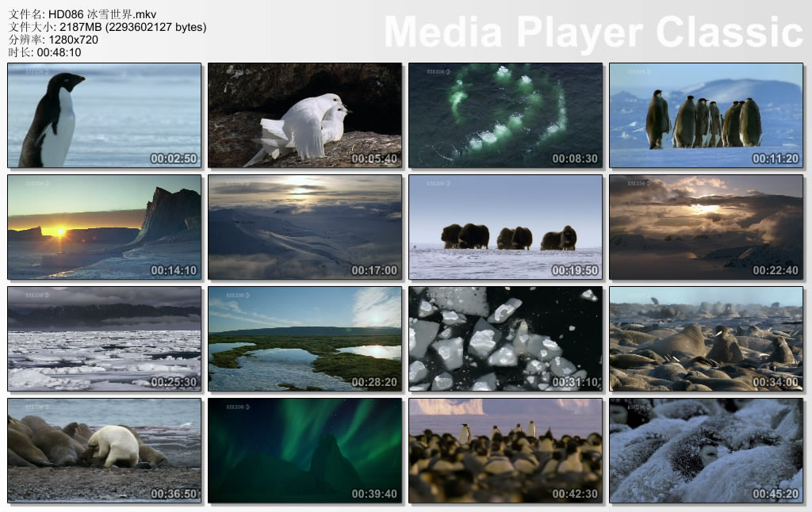The image size is (812, 512).
Task: Open the sunset beside cliff thumbnail
Action: tap(104, 227)
